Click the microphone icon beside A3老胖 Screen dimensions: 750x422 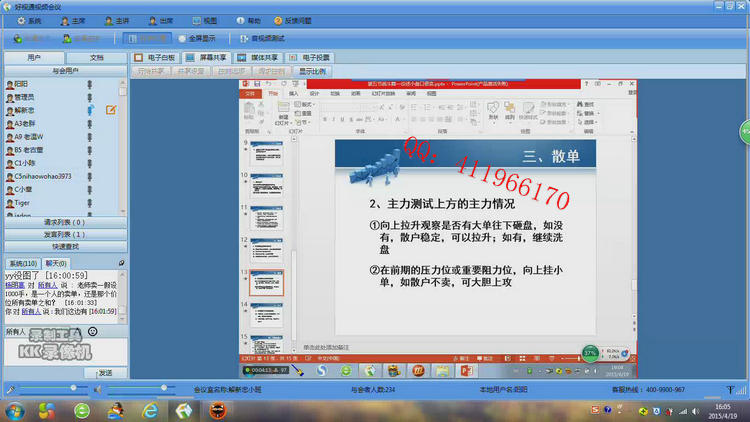[89, 124]
